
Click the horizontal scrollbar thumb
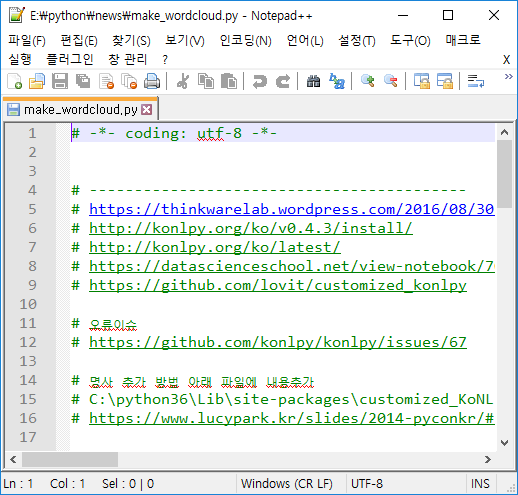click(x=70, y=460)
